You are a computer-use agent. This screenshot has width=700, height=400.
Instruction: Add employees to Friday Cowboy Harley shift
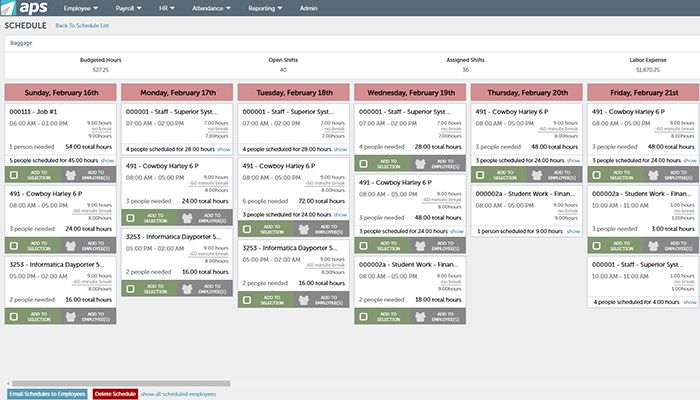click(671, 175)
